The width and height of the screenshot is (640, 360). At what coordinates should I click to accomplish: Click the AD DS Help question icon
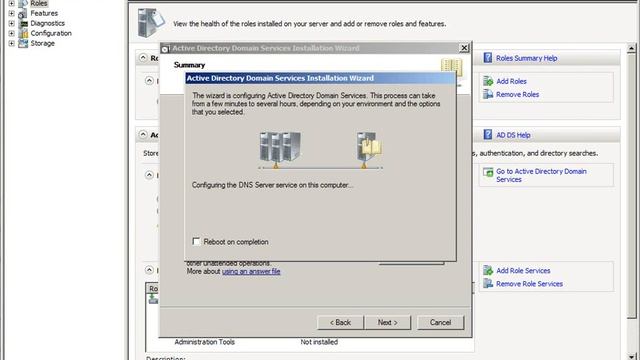click(x=488, y=134)
